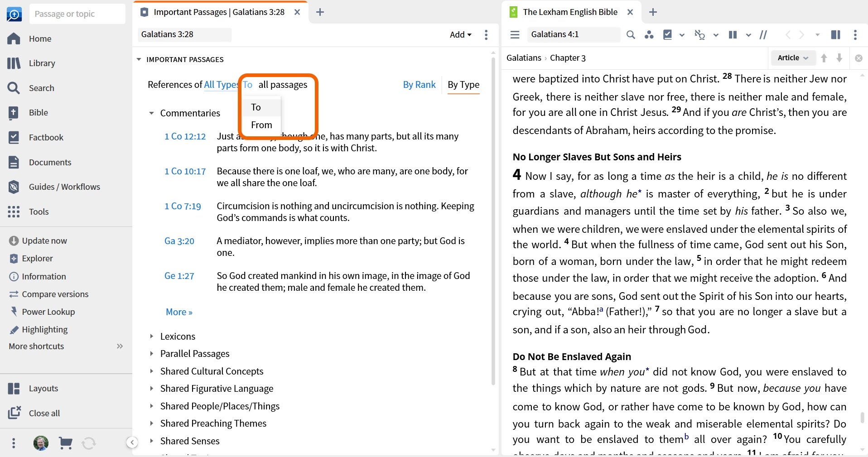Open the 1 Co 10:17 reference link

(185, 171)
